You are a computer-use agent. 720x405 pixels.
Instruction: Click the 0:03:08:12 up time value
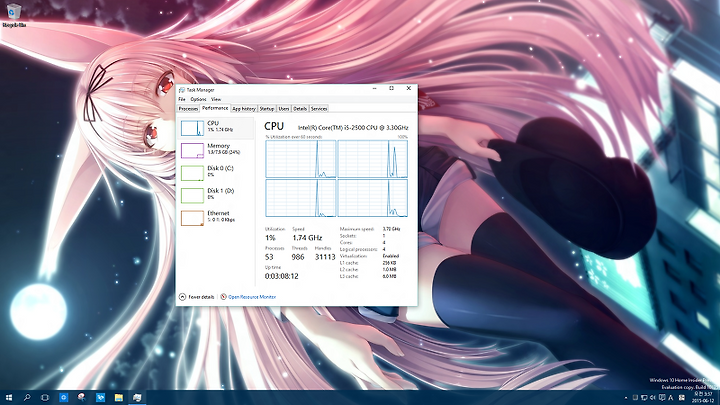[281, 276]
